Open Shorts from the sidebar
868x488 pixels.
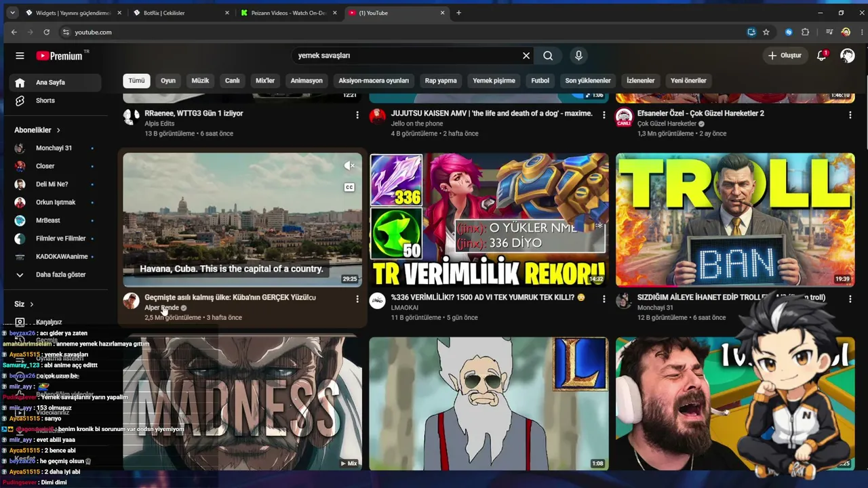coord(56,100)
